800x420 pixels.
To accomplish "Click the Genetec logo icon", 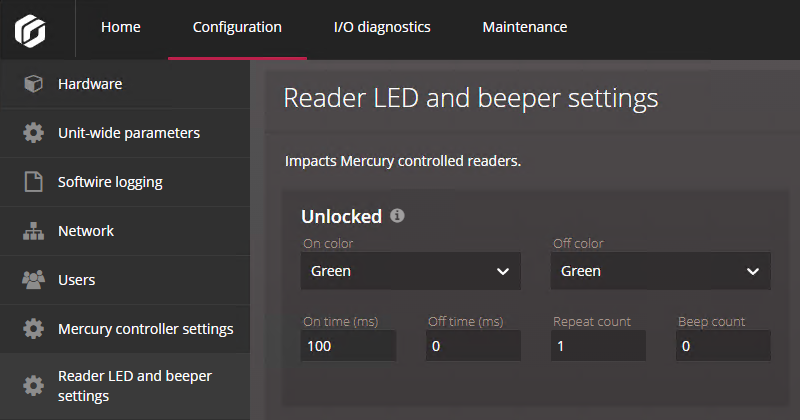I will point(31,29).
